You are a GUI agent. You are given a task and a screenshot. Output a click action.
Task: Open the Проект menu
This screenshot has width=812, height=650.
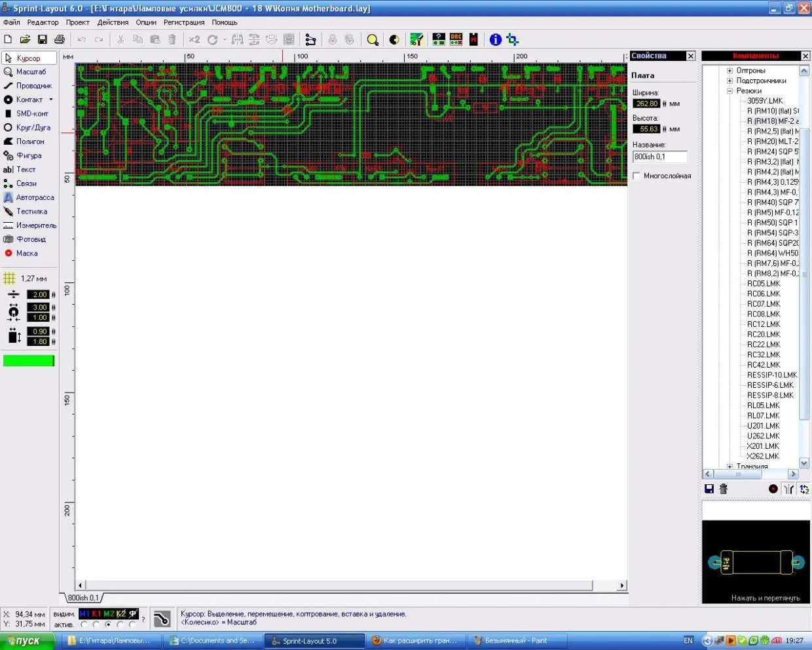(77, 22)
